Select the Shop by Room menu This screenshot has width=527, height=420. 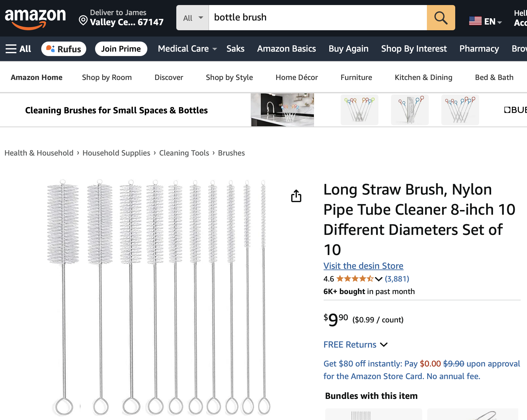tap(107, 77)
